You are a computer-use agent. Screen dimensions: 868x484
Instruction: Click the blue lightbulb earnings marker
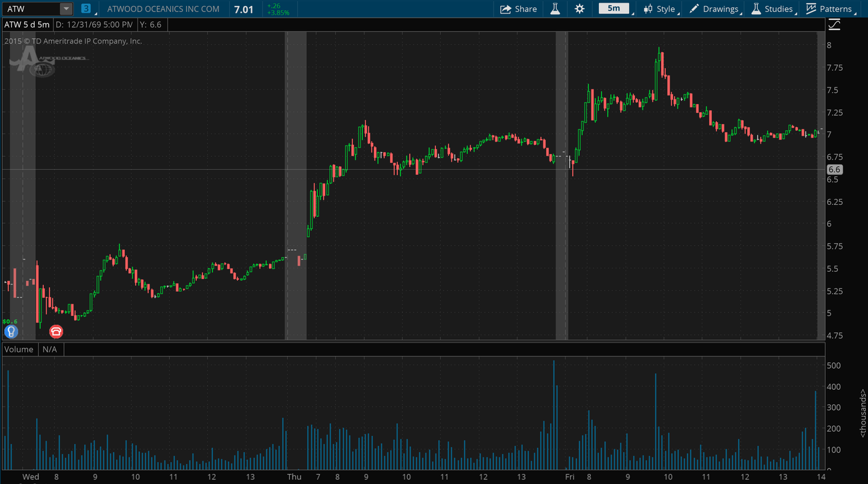tap(11, 331)
